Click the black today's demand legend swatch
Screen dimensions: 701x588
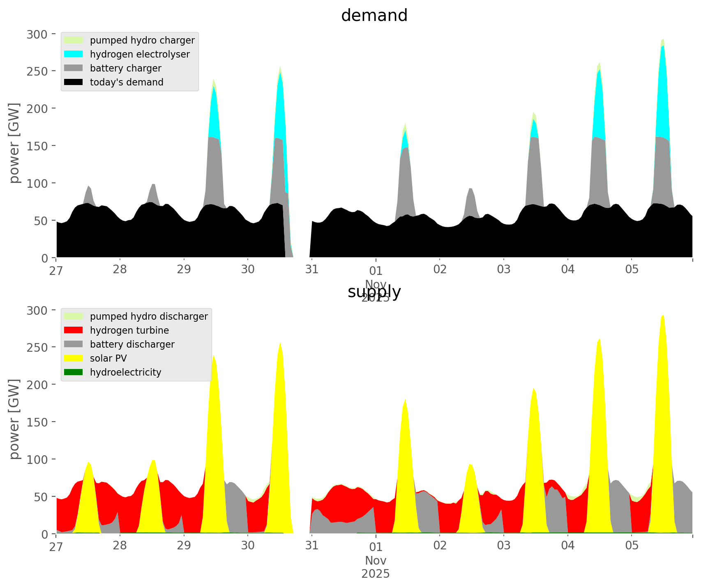click(74, 82)
